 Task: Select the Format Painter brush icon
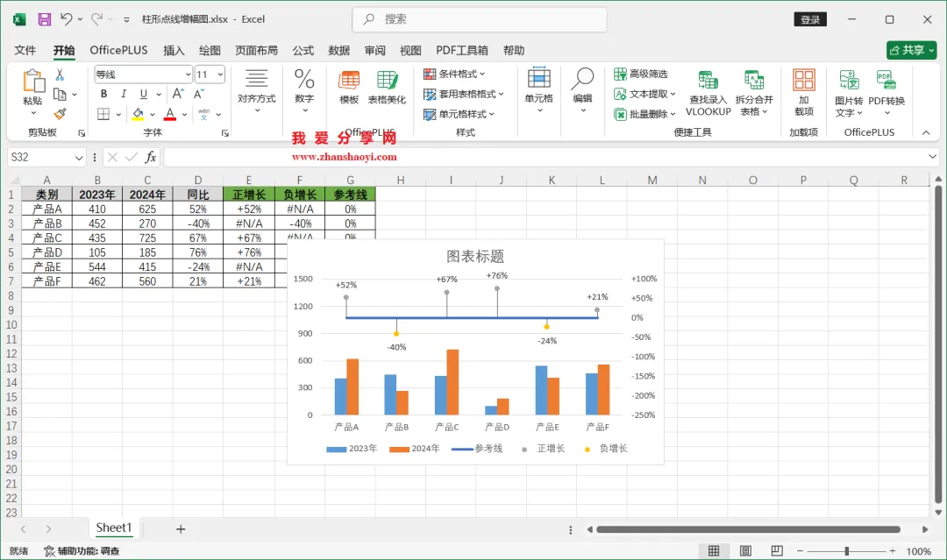(x=60, y=113)
